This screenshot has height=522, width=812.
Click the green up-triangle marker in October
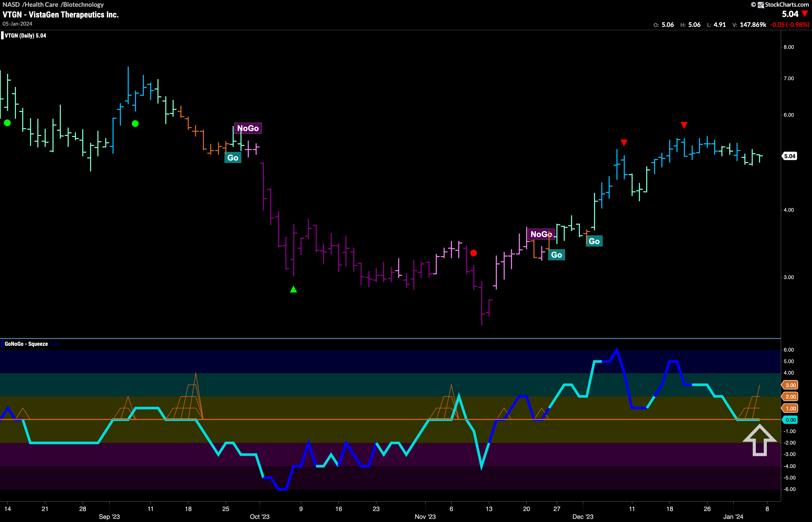point(294,289)
